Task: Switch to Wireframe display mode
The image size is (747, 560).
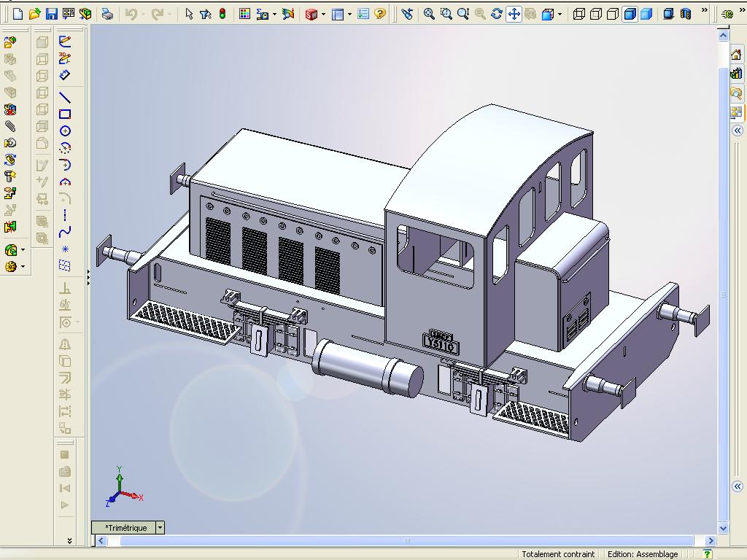Action: 578,14
